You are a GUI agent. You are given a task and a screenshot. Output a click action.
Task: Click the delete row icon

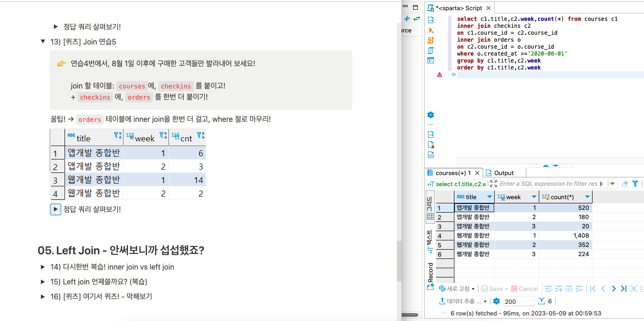(579, 289)
